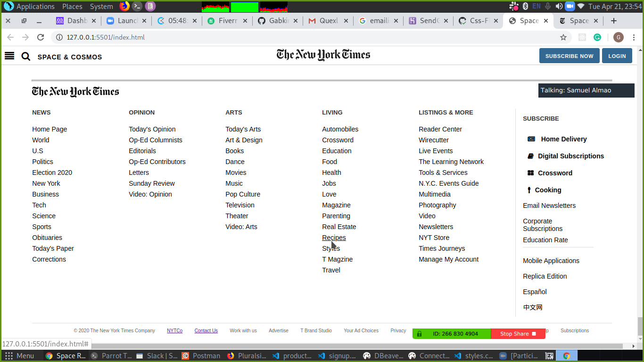The image size is (644, 362).
Task: Open the T Brand Studio footer link
Action: (x=316, y=330)
